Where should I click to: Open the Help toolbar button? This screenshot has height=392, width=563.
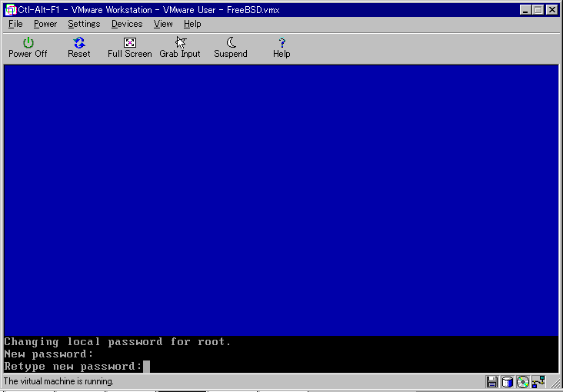(281, 48)
